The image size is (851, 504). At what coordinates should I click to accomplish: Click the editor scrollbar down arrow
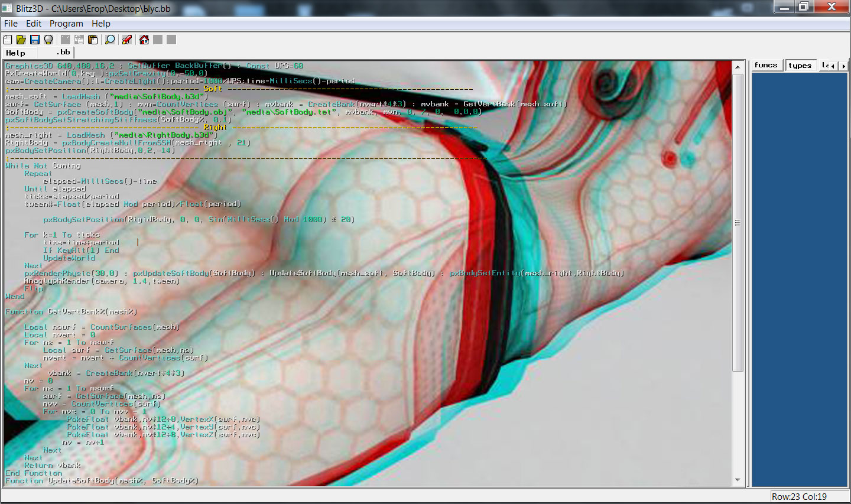(x=738, y=480)
